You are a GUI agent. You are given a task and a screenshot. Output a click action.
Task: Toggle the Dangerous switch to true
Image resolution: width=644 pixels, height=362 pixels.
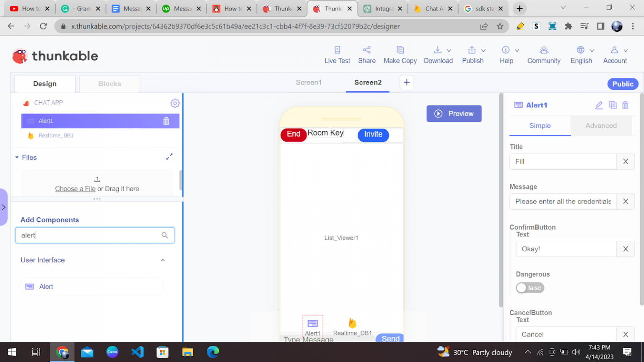(530, 288)
